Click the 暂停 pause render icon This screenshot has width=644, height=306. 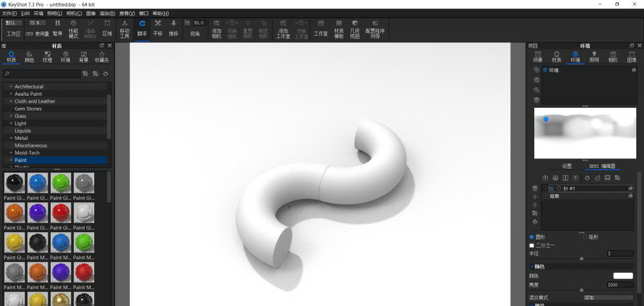tap(57, 23)
